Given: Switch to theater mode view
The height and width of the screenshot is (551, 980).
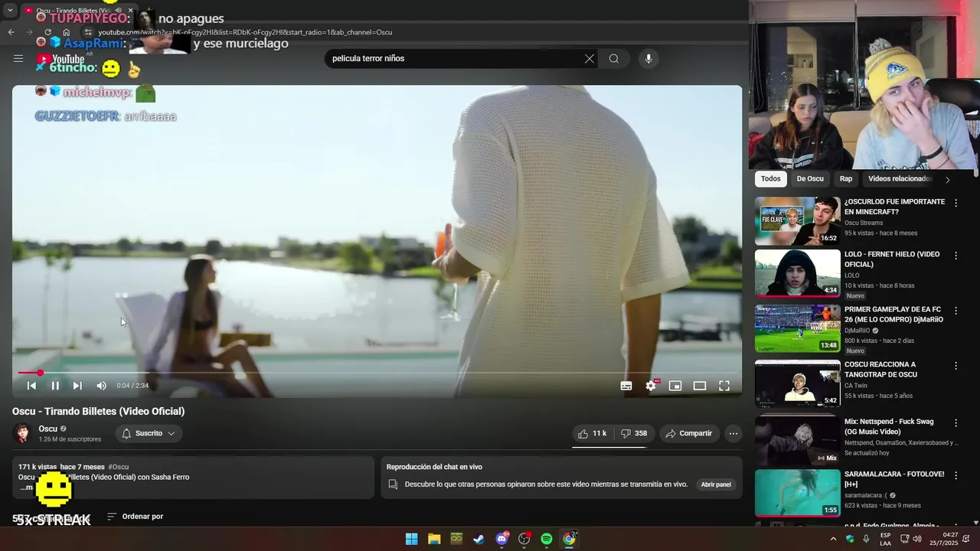Looking at the screenshot, I should [700, 386].
